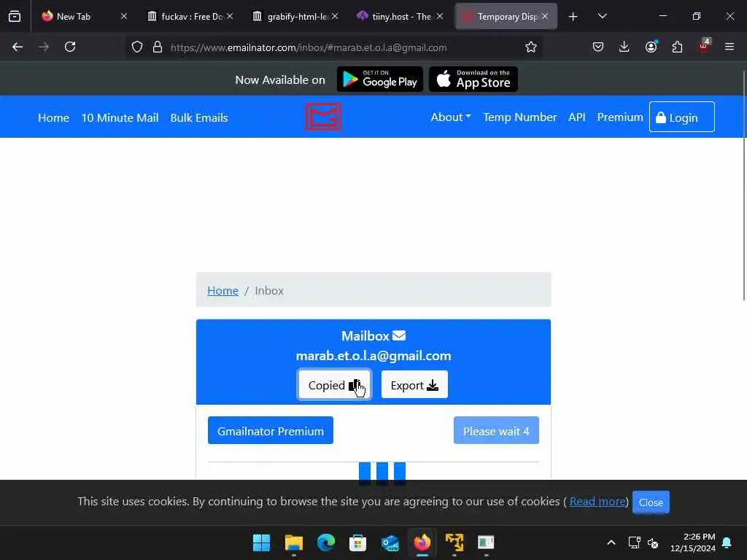Show hidden system tray icons chevron
This screenshot has height=560, width=747.
coord(611,542)
